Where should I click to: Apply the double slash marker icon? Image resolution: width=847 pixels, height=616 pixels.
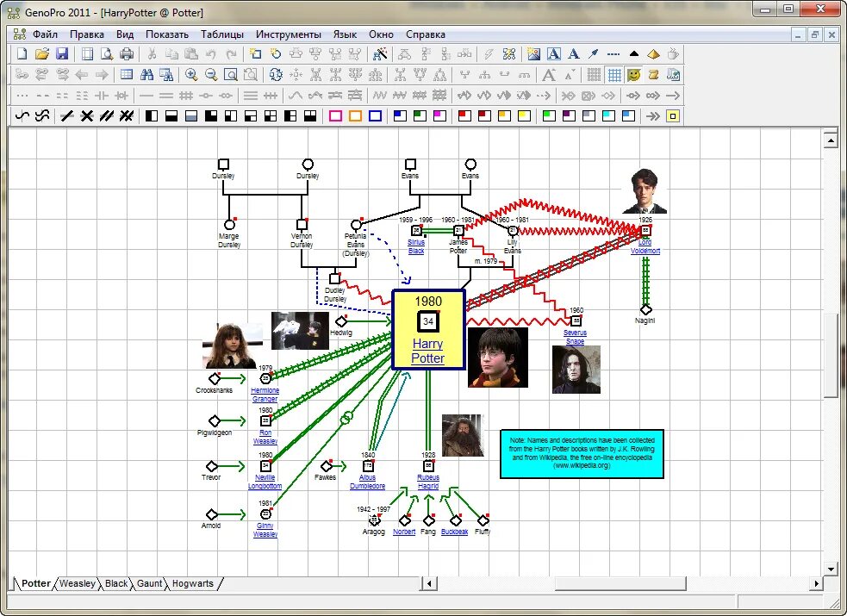pos(107,115)
